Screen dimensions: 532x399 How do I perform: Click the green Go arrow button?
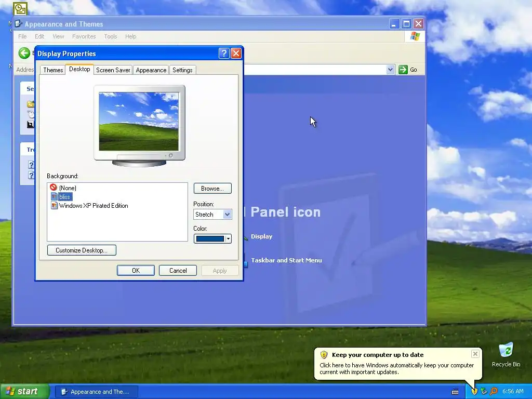tap(403, 70)
